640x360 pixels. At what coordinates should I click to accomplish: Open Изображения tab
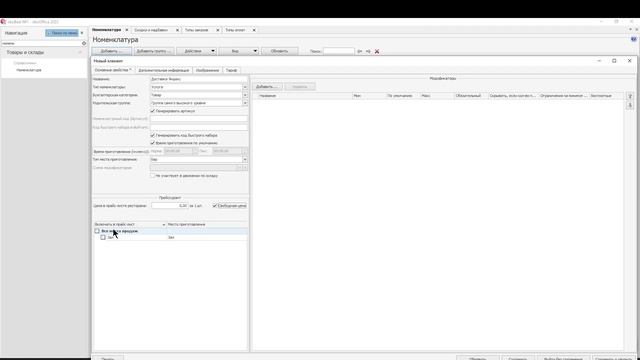click(x=207, y=70)
